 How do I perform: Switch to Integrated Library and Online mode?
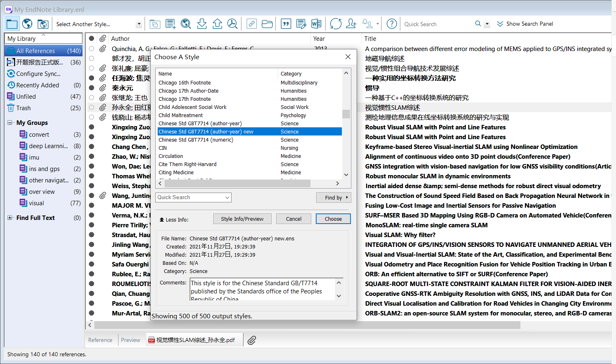point(43,24)
